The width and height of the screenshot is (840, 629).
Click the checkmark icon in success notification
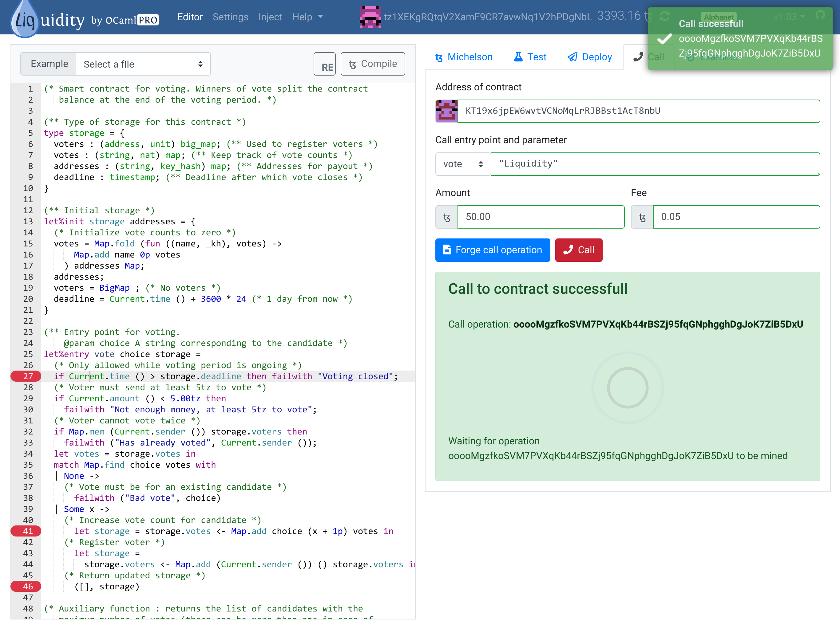(x=664, y=39)
